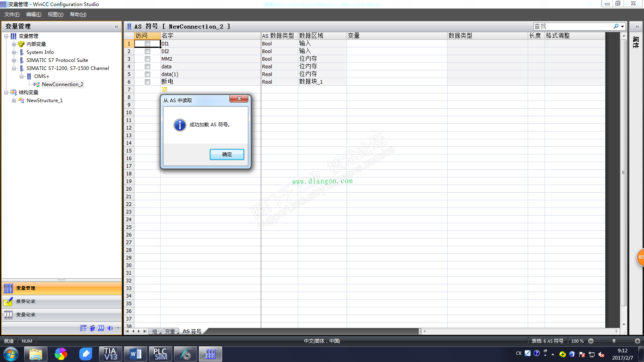Screen dimensions: 644x362
Task: Expand the 内部变量 tree node
Action: click(x=14, y=44)
